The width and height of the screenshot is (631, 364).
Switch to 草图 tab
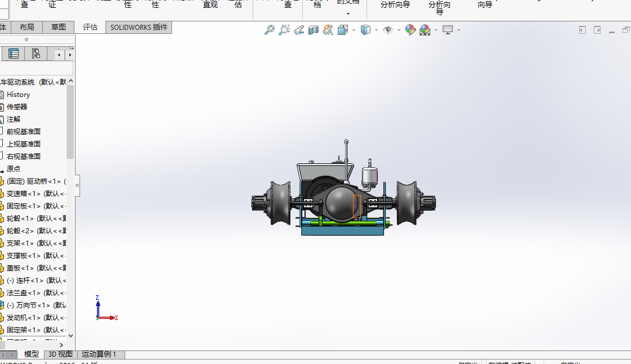(58, 27)
